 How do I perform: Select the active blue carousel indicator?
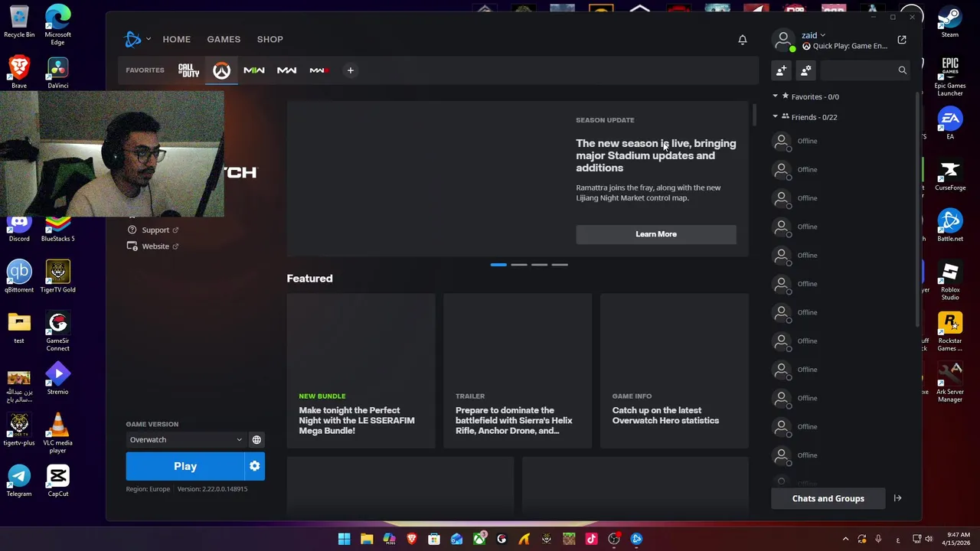(498, 265)
